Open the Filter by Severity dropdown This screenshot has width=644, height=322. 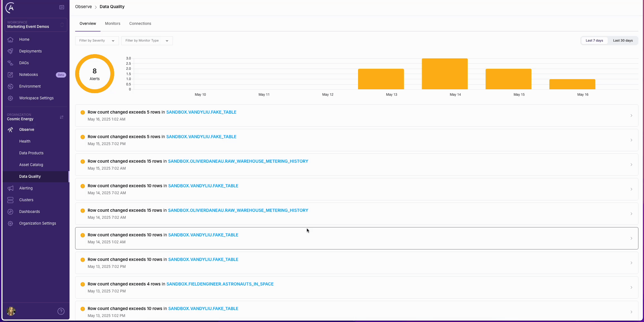97,40
